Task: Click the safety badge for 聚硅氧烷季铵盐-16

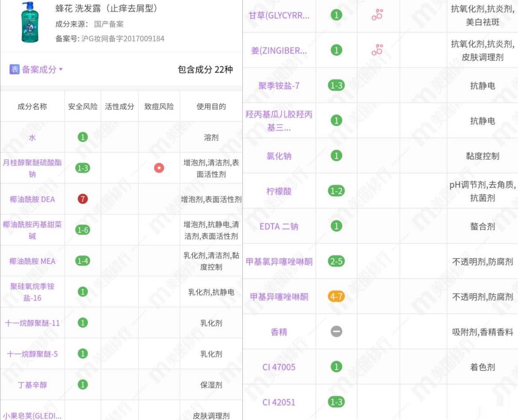Action: pos(83,292)
